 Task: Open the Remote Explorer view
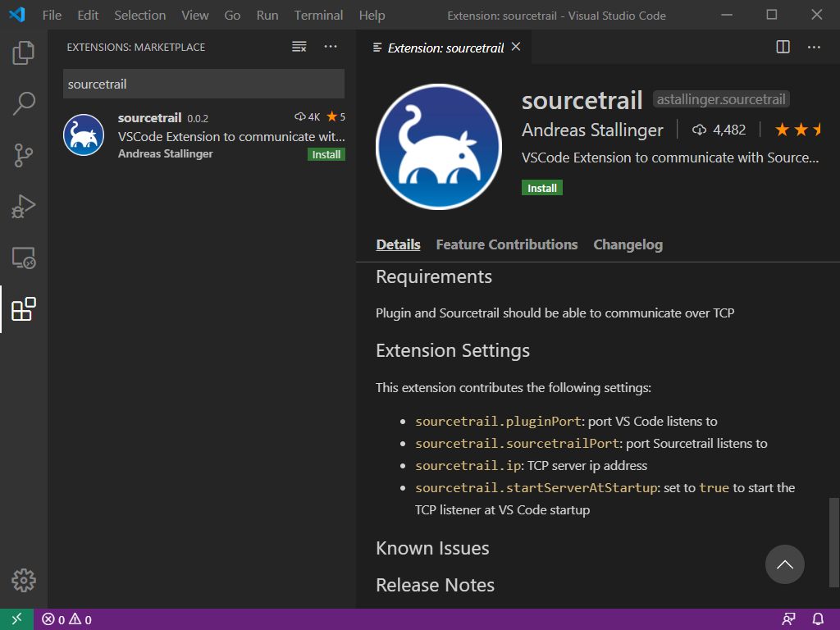[24, 258]
